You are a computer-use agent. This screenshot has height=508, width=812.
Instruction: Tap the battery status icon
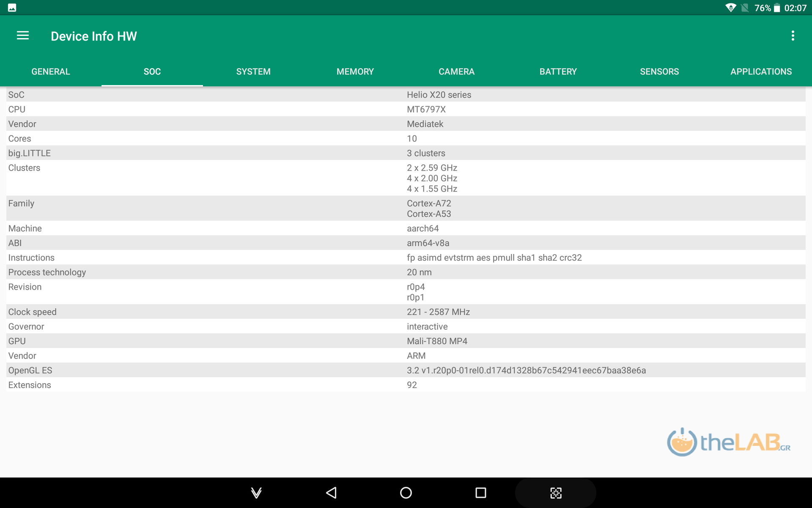[777, 8]
